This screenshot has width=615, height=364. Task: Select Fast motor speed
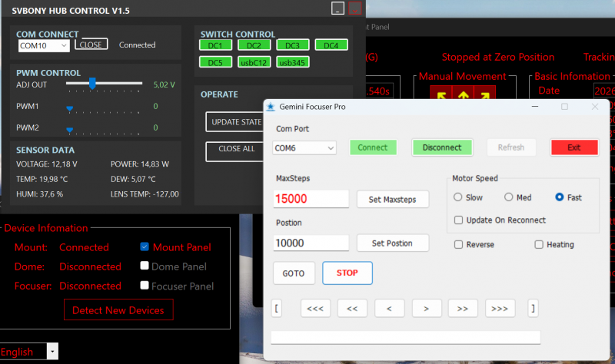coord(560,197)
